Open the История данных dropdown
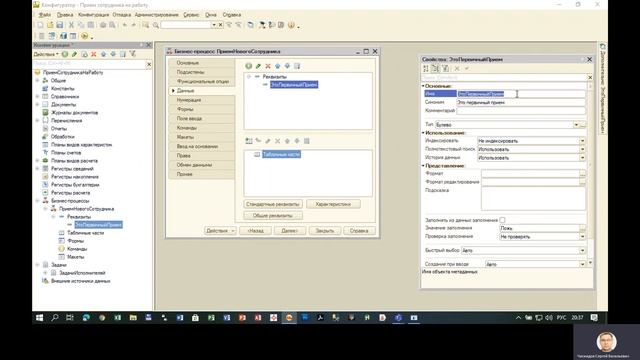 point(582,158)
